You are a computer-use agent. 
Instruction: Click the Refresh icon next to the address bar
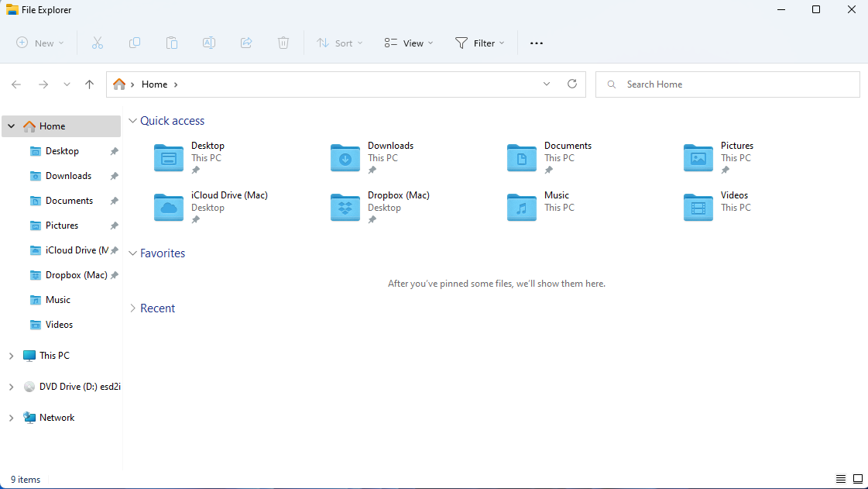(x=572, y=84)
